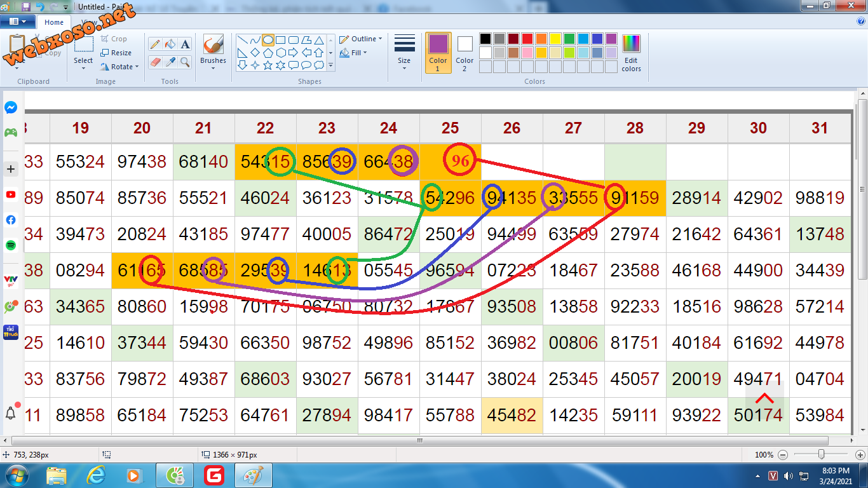Click the horizontal canvas scrollbar
868x488 pixels.
pyautogui.click(x=419, y=440)
